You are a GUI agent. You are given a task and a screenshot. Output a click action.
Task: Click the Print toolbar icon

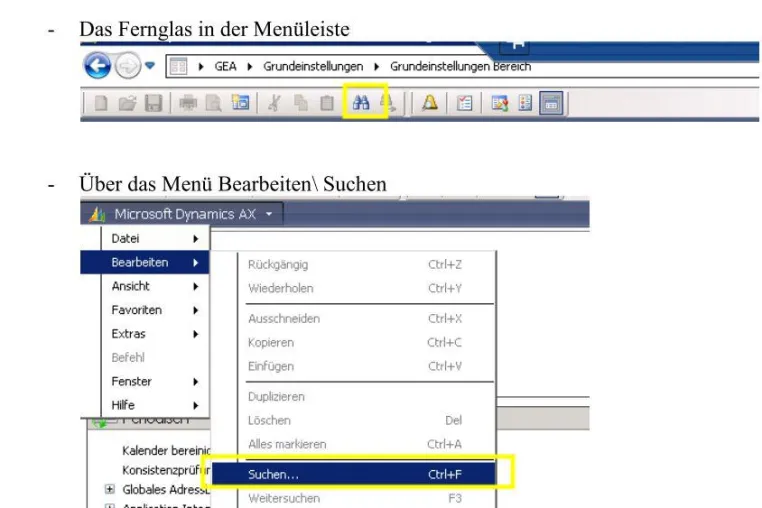tap(188, 103)
